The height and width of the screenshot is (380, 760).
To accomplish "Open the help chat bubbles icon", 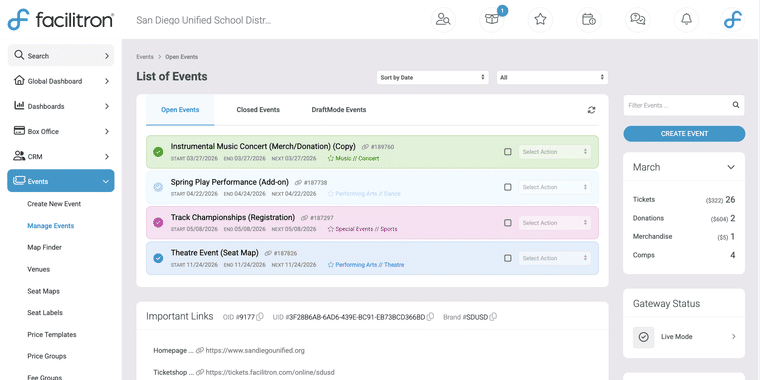I will (x=637, y=20).
